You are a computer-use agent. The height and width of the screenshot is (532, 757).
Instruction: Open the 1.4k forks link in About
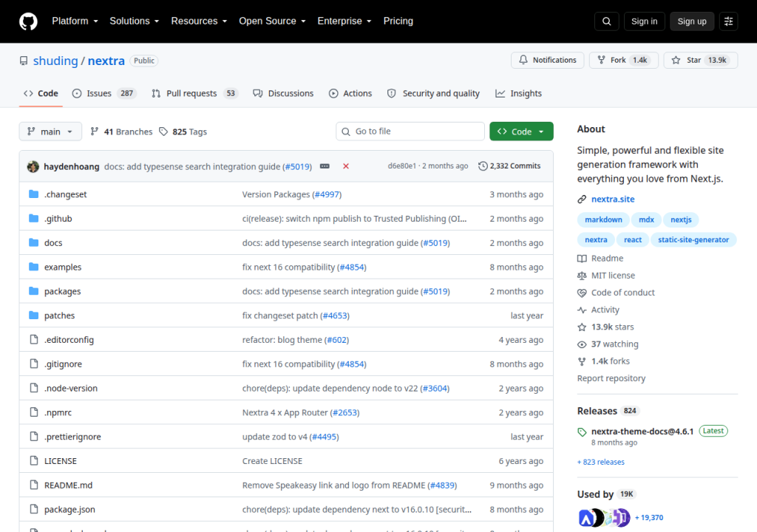pos(610,361)
